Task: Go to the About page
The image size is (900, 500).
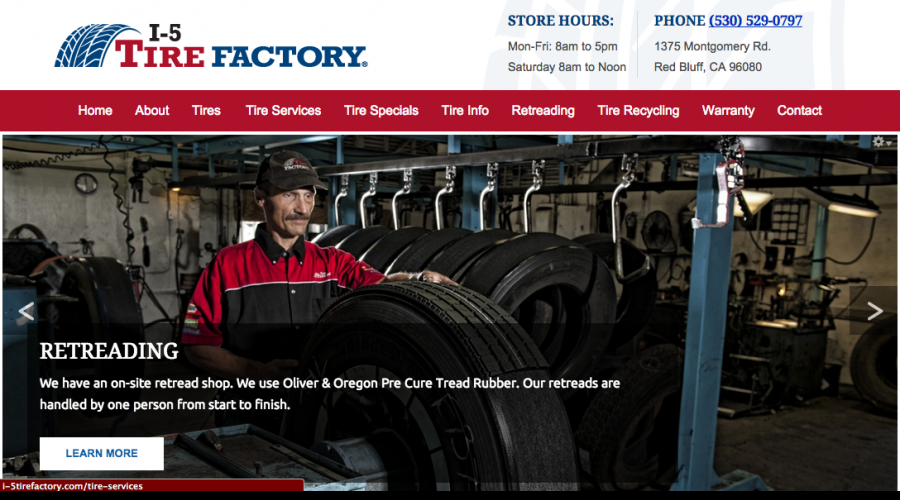Action: pos(152,110)
